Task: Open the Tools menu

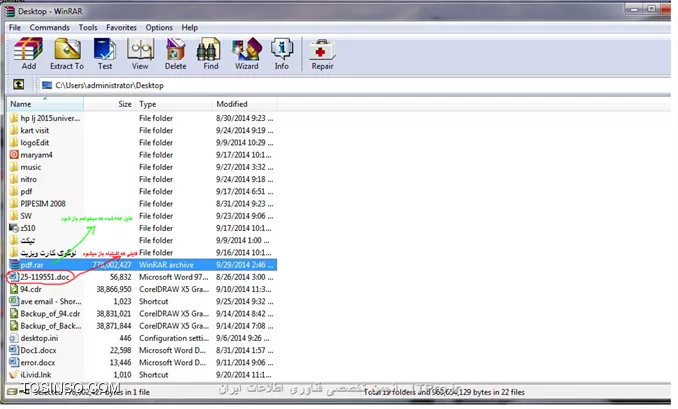Action: tap(88, 27)
